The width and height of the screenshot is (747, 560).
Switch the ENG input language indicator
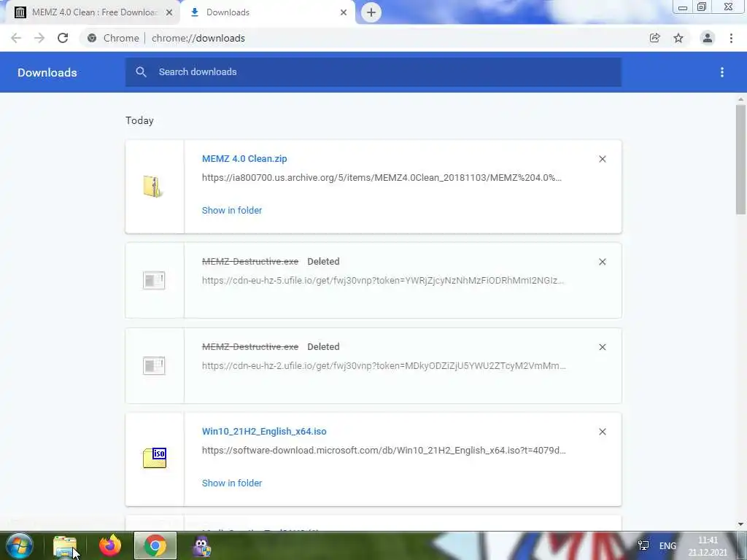667,546
